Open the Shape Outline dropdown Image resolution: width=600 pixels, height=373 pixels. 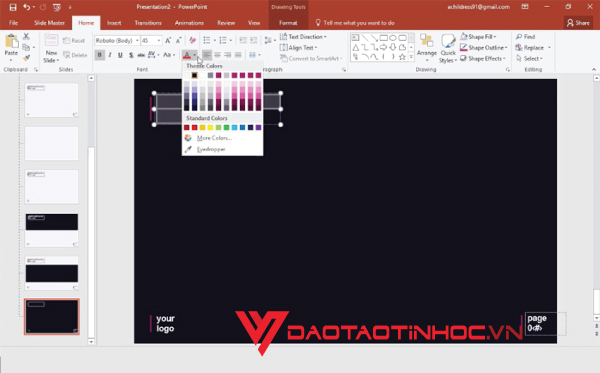(484, 47)
